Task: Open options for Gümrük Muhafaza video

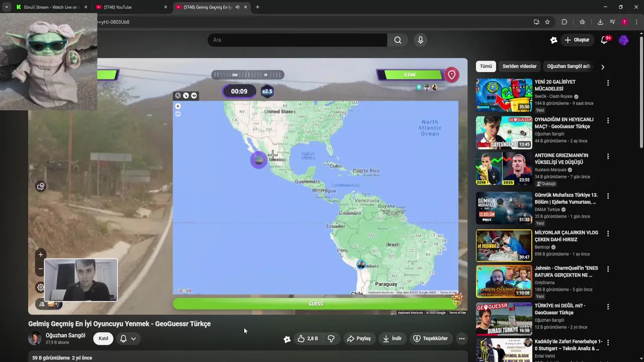Action: point(608,196)
